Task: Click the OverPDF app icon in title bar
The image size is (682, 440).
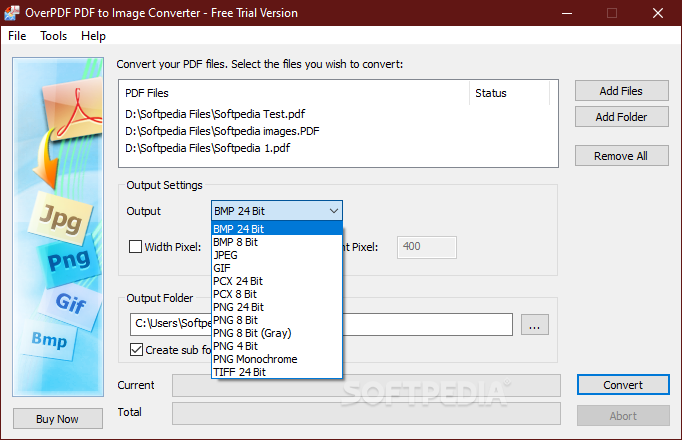Action: tap(12, 13)
